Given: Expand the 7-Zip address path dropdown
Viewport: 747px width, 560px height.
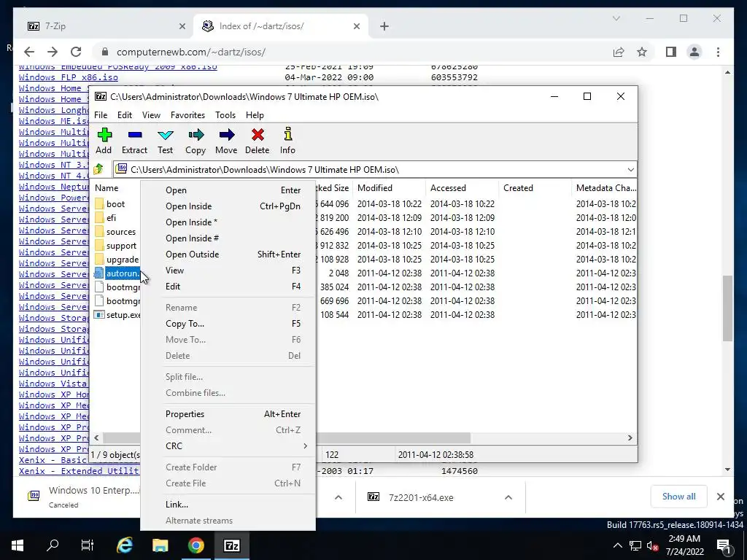Looking at the screenshot, I should point(631,169).
